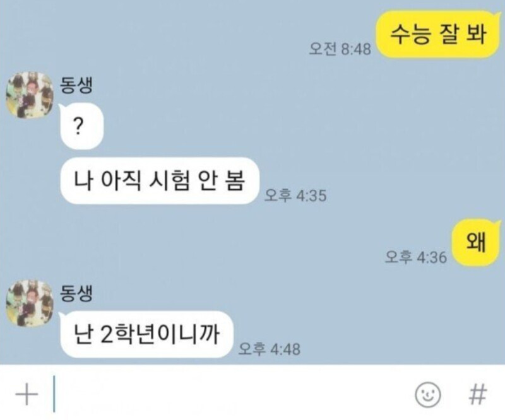
Task: Tap the lower 동생 sender name
Action: [x=76, y=293]
